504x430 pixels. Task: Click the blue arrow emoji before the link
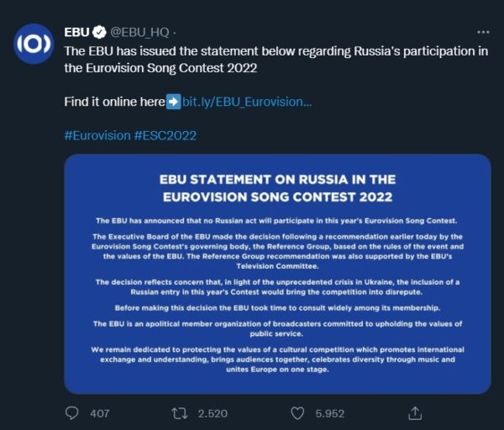point(173,102)
